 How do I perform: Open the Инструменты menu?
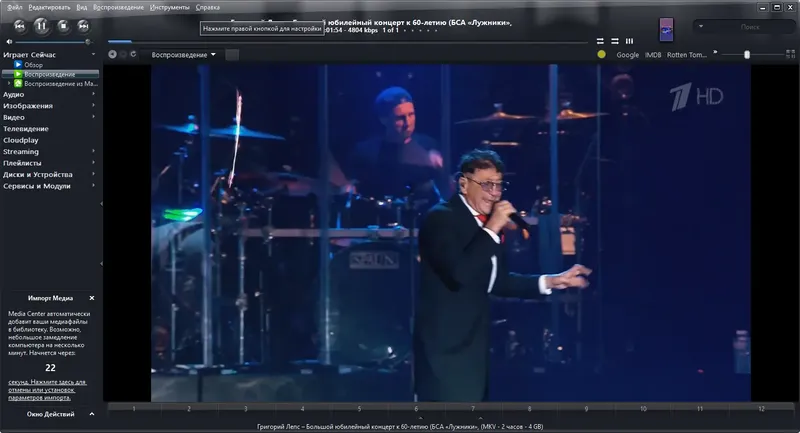coord(170,7)
